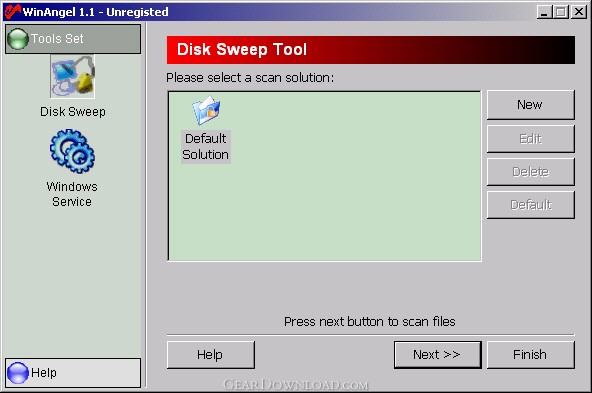
Task: Expand the Tools Set panel header
Action: click(x=73, y=39)
